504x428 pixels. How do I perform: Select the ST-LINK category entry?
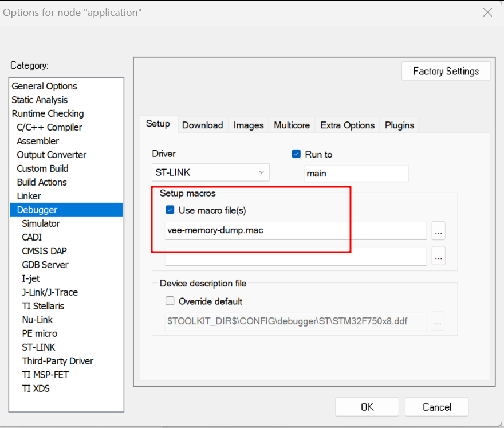click(38, 347)
